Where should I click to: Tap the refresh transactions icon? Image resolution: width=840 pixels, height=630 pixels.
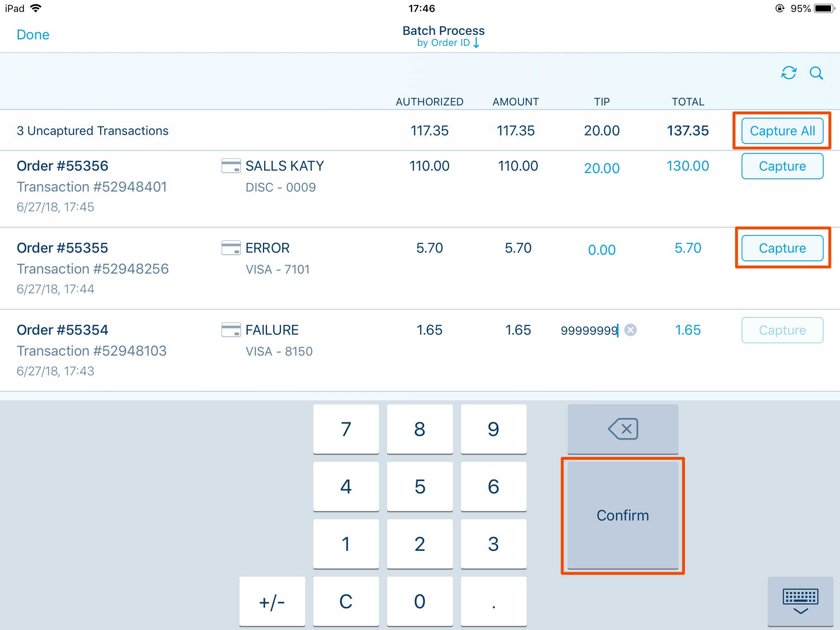pyautogui.click(x=789, y=73)
